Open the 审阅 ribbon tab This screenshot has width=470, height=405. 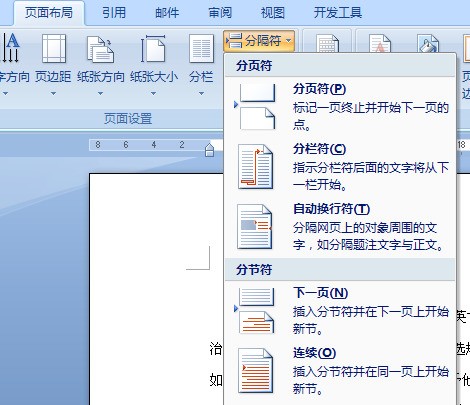click(220, 13)
